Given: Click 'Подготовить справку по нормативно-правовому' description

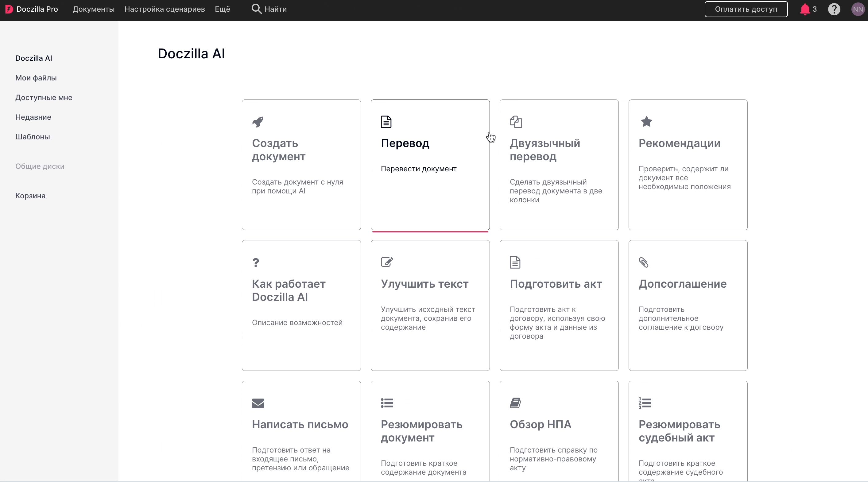Looking at the screenshot, I should (554, 459).
